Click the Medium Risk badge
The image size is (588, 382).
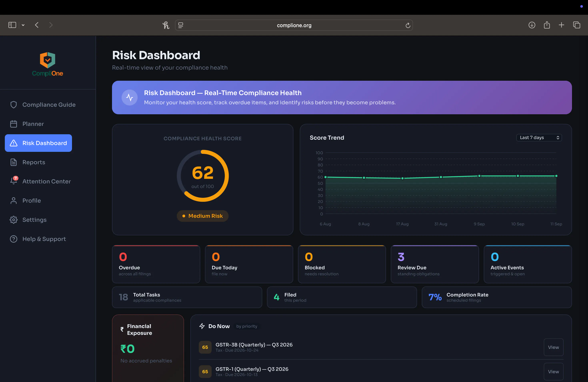[203, 216]
